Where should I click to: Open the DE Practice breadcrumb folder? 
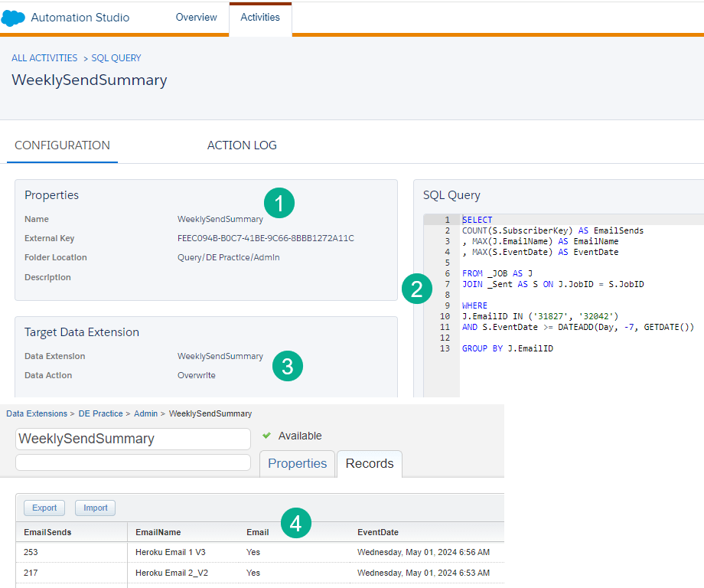[100, 413]
